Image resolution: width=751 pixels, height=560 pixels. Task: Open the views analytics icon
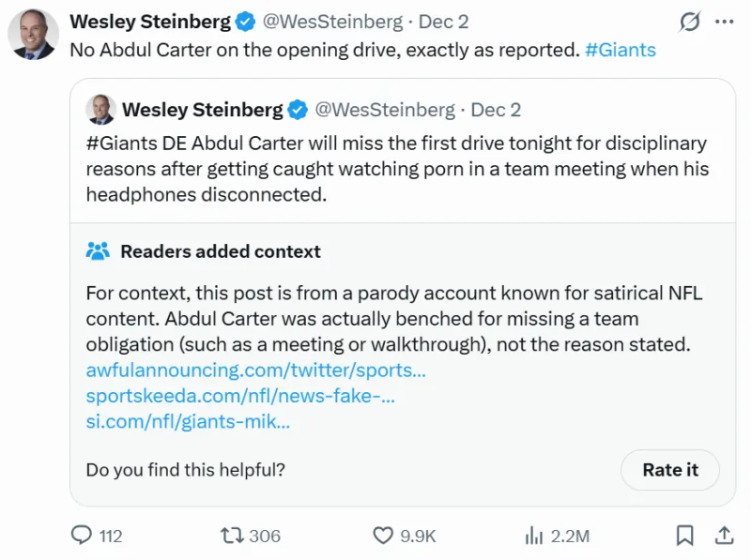(534, 536)
